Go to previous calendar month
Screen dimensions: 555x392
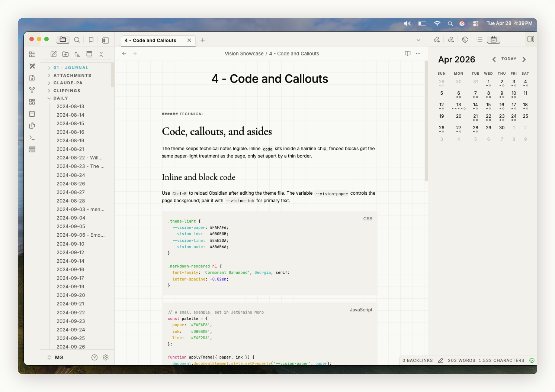coord(494,59)
